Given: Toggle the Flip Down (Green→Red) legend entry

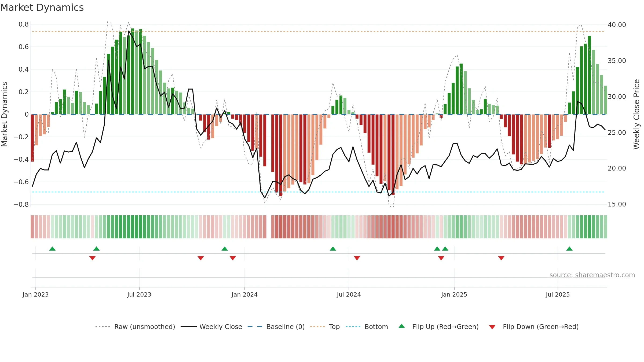Looking at the screenshot, I should 534,327.
